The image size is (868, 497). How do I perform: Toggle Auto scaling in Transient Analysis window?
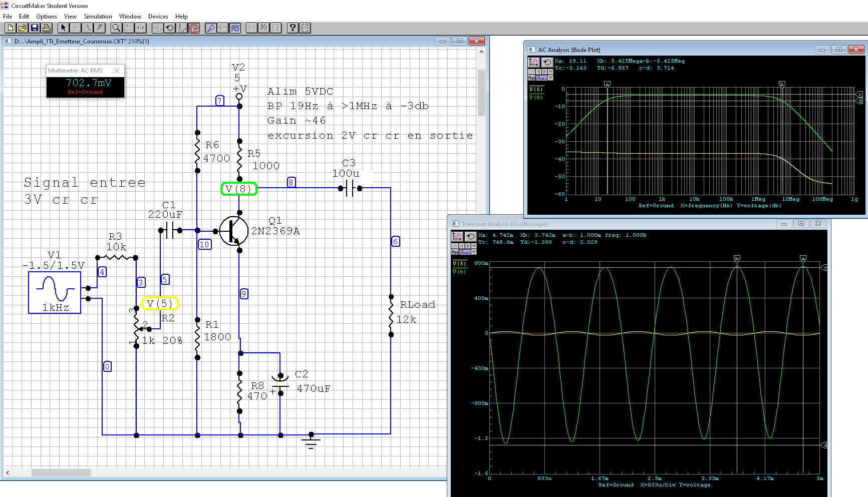point(465,252)
